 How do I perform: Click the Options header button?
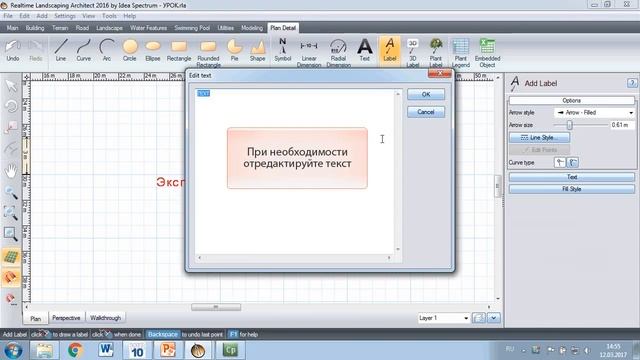[x=571, y=100]
